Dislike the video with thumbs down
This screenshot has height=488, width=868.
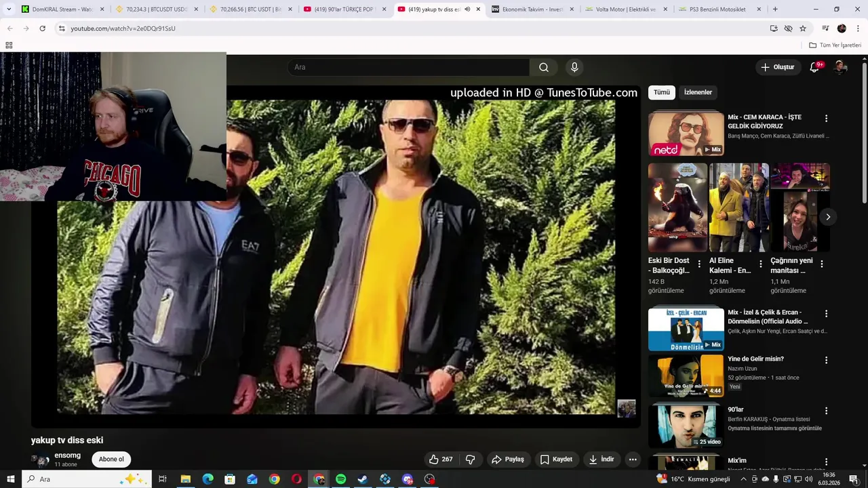point(471,460)
